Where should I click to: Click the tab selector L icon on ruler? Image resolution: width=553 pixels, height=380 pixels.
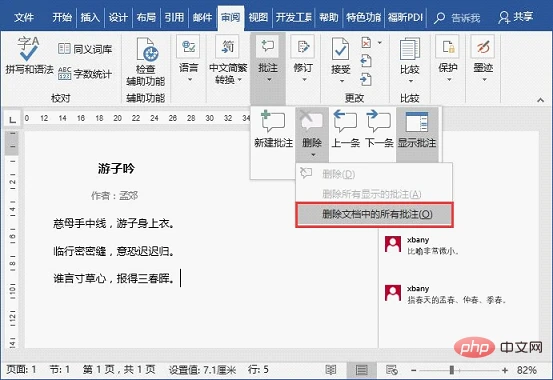12,119
